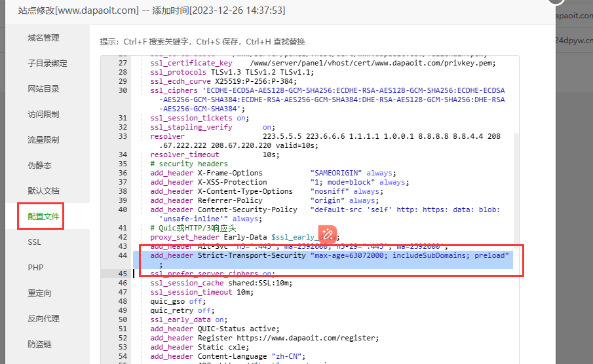
Task: Switch to the 网站目录 tab
Action: [43, 89]
